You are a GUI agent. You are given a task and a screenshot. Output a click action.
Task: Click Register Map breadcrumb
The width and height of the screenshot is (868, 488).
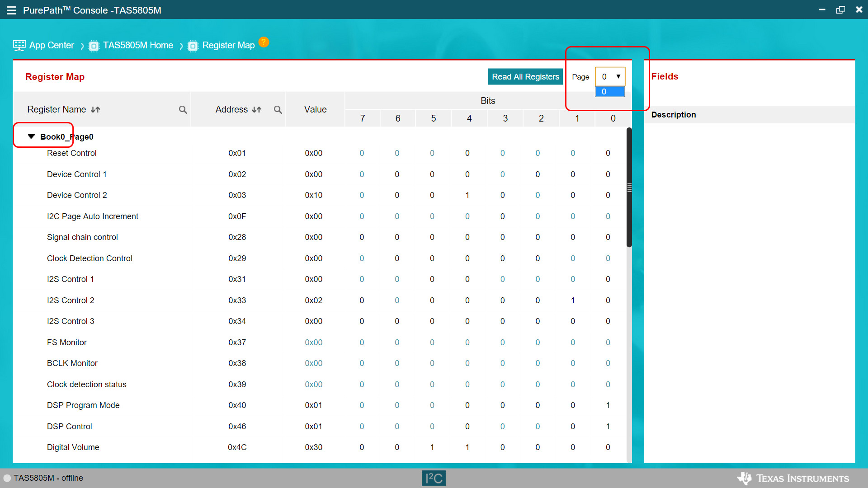tap(228, 46)
